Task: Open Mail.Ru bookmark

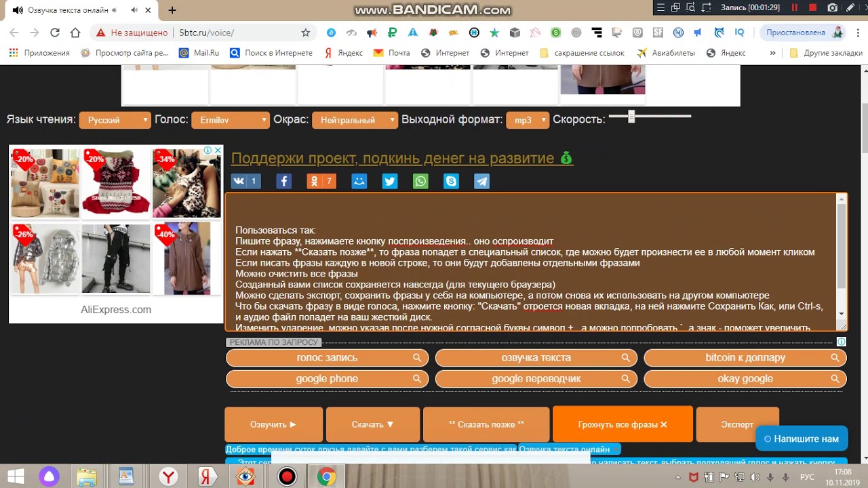Action: (x=199, y=53)
